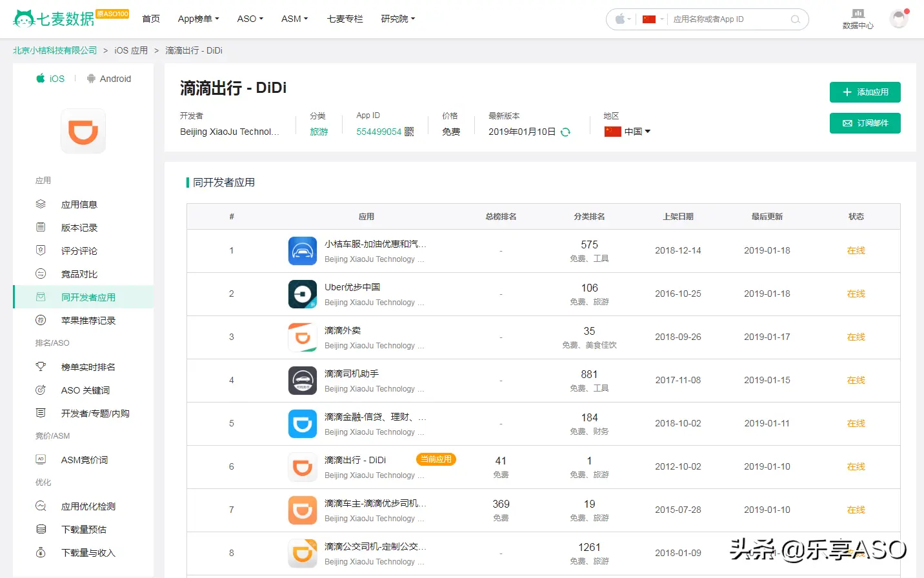The width and height of the screenshot is (924, 578).
Task: Open the Apple platform selector in search
Action: point(623,19)
